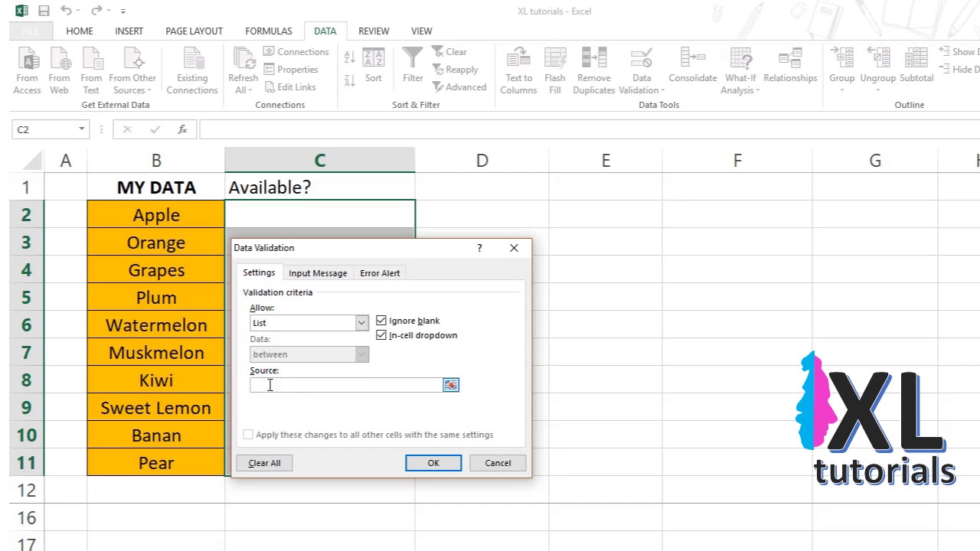Open the HOME ribbon tab

[x=80, y=31]
